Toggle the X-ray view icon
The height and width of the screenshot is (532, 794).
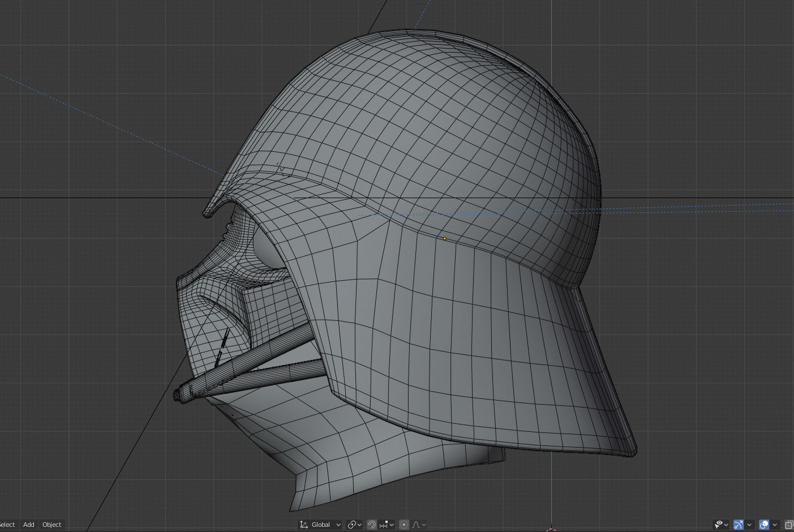[x=789, y=525]
